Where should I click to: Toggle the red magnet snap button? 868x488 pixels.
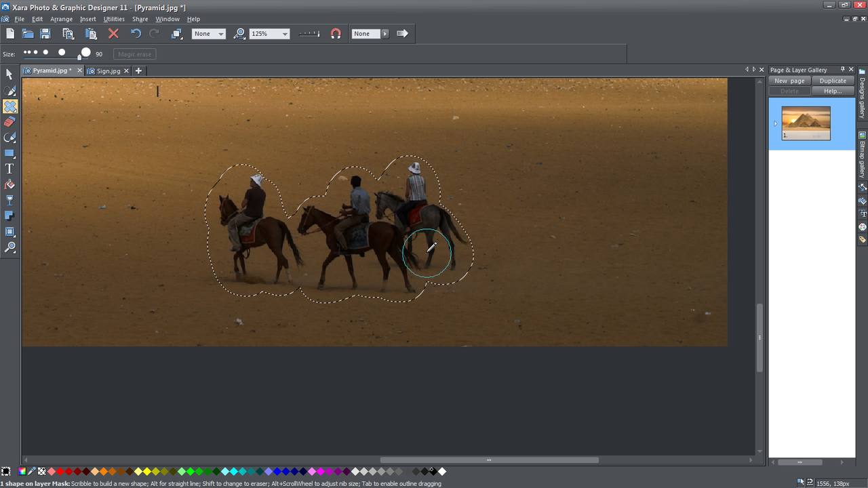pos(336,33)
